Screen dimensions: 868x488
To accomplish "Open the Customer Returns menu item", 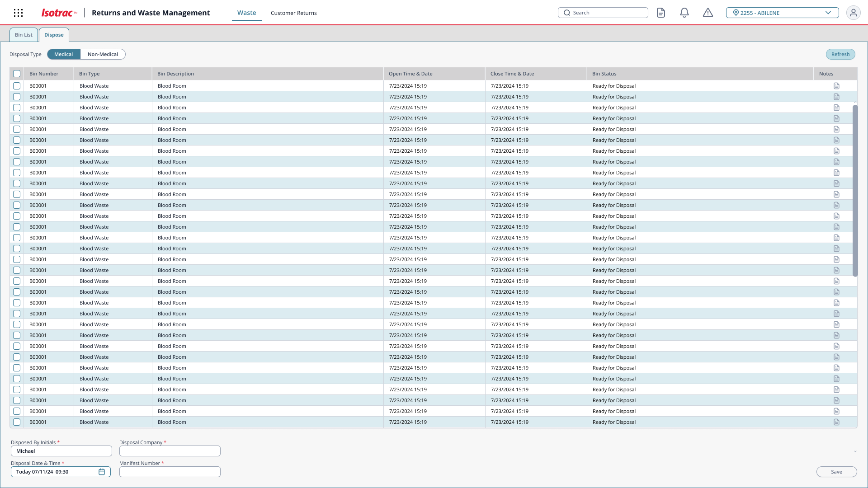I will point(293,13).
